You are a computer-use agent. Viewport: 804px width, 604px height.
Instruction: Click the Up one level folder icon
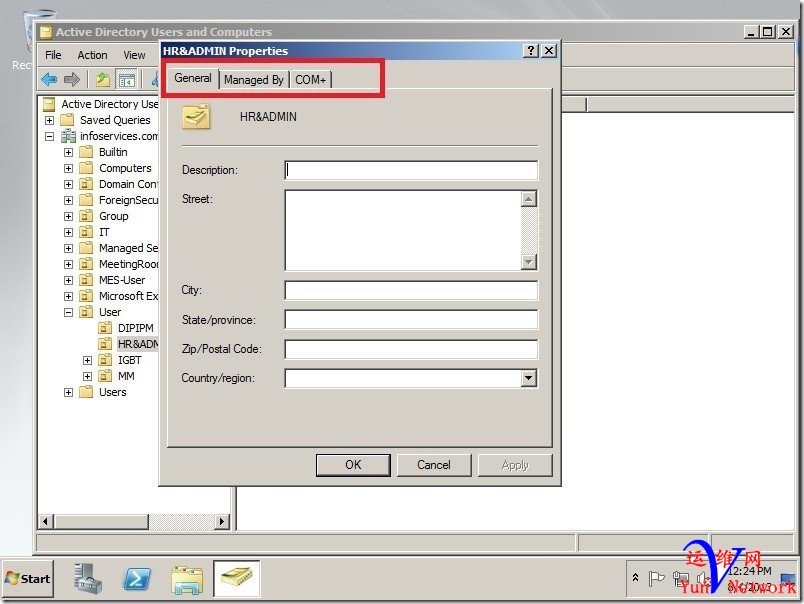pos(103,79)
